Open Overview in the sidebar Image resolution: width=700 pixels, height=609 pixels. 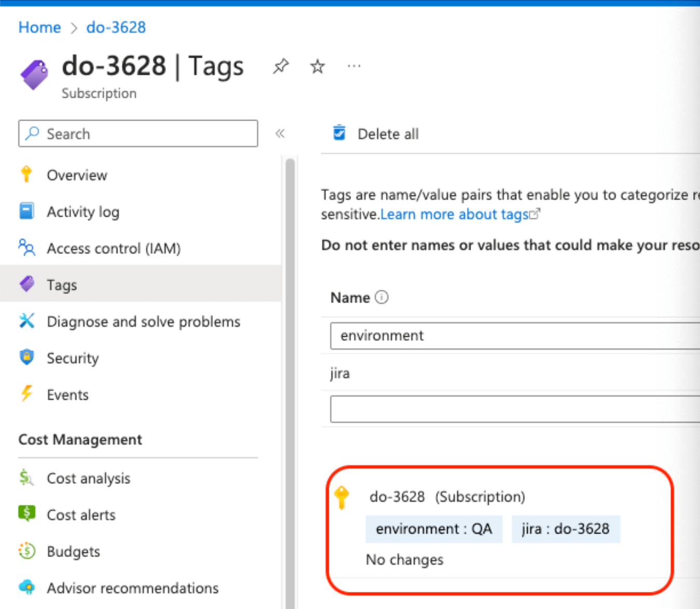tap(77, 175)
